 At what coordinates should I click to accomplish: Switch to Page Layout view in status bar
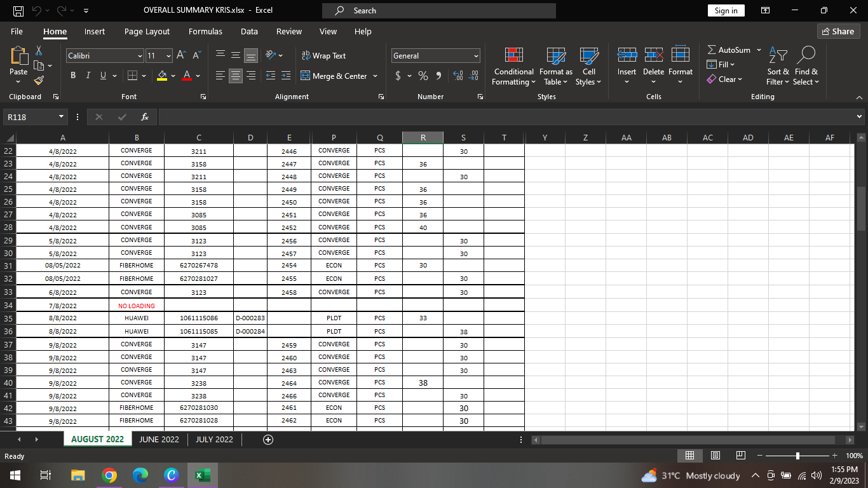(x=715, y=456)
